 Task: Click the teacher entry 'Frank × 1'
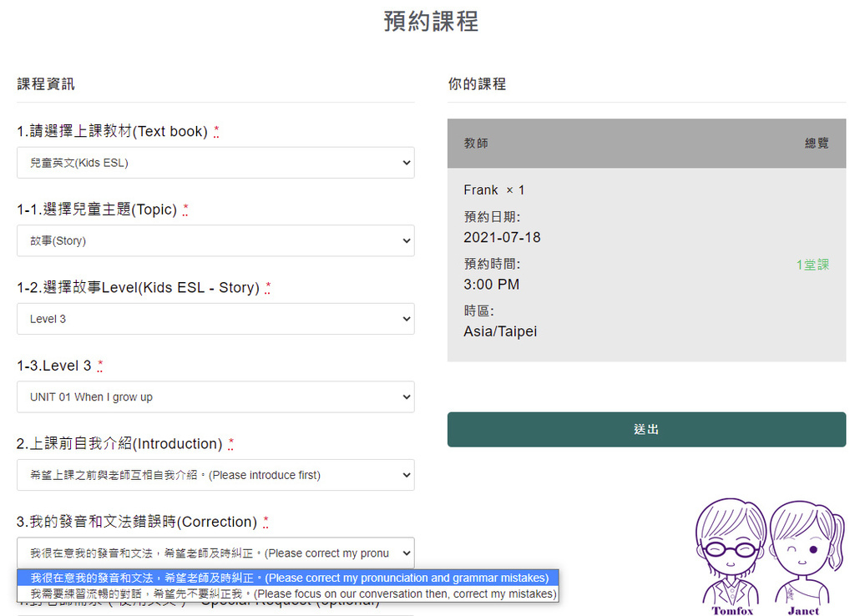click(x=494, y=190)
